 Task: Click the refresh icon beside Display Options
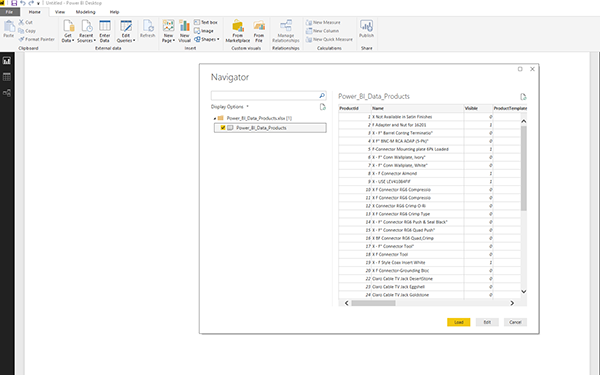tap(323, 107)
